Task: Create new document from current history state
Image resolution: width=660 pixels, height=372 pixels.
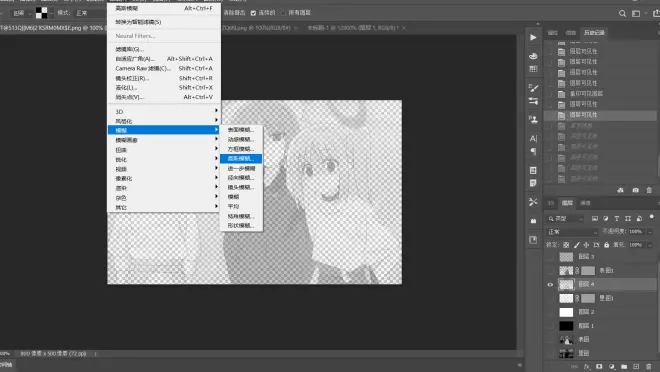Action: (620, 190)
